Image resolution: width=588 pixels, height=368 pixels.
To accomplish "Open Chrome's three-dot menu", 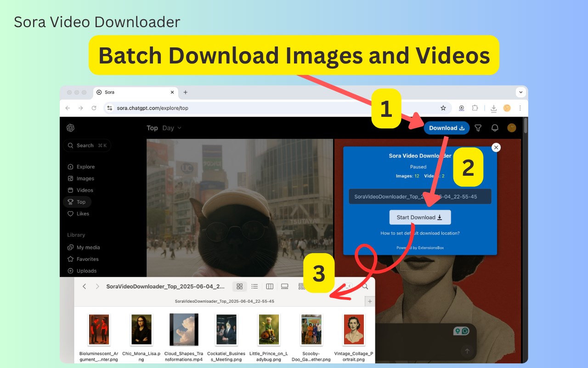I will 520,108.
